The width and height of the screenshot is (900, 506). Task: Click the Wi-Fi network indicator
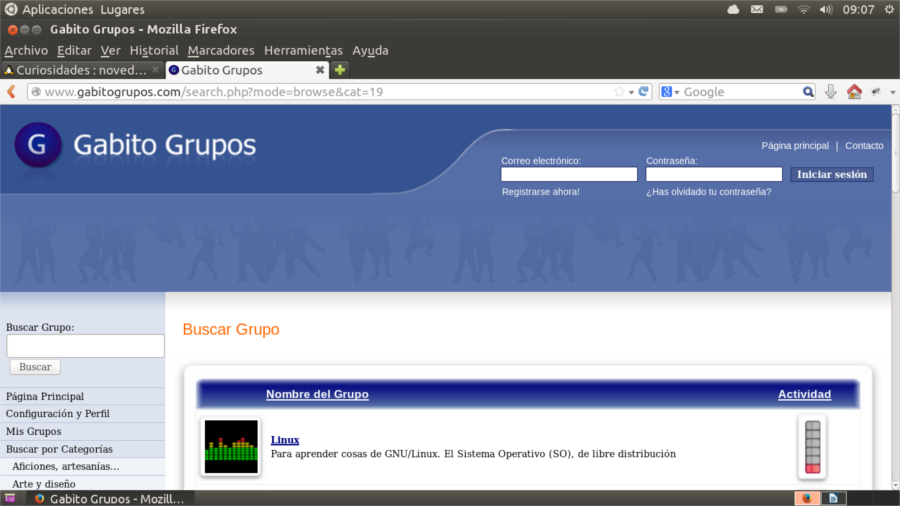pyautogui.click(x=804, y=9)
